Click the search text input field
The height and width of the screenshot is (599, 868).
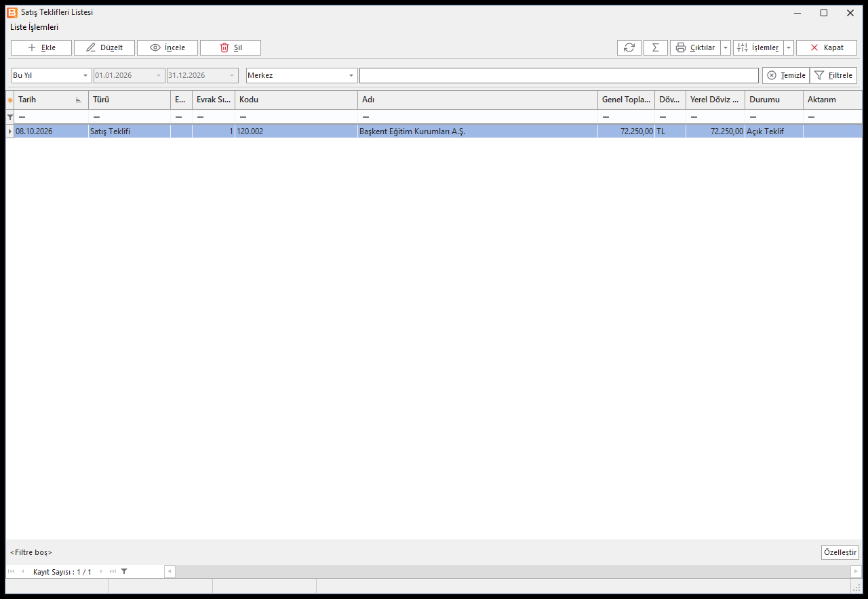pyautogui.click(x=559, y=75)
